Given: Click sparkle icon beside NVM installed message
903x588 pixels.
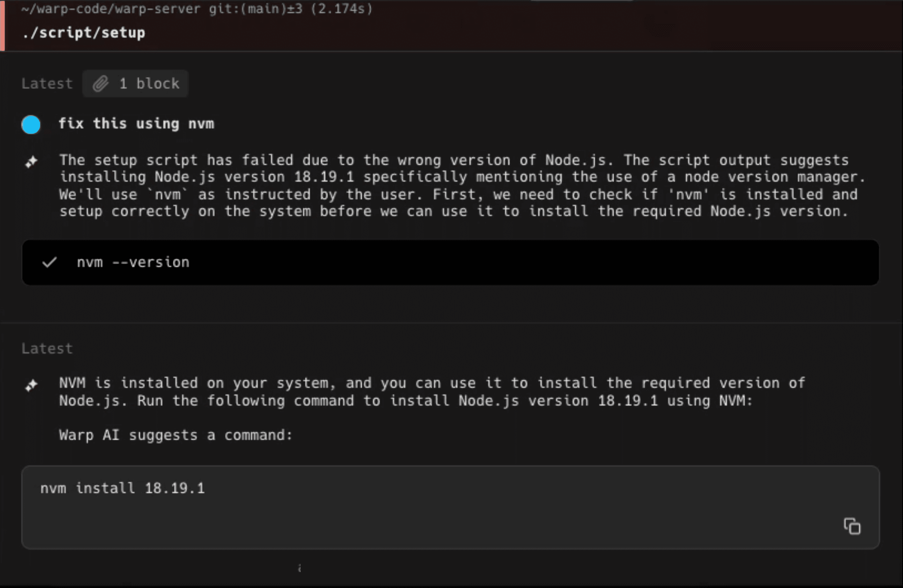Looking at the screenshot, I should [31, 385].
